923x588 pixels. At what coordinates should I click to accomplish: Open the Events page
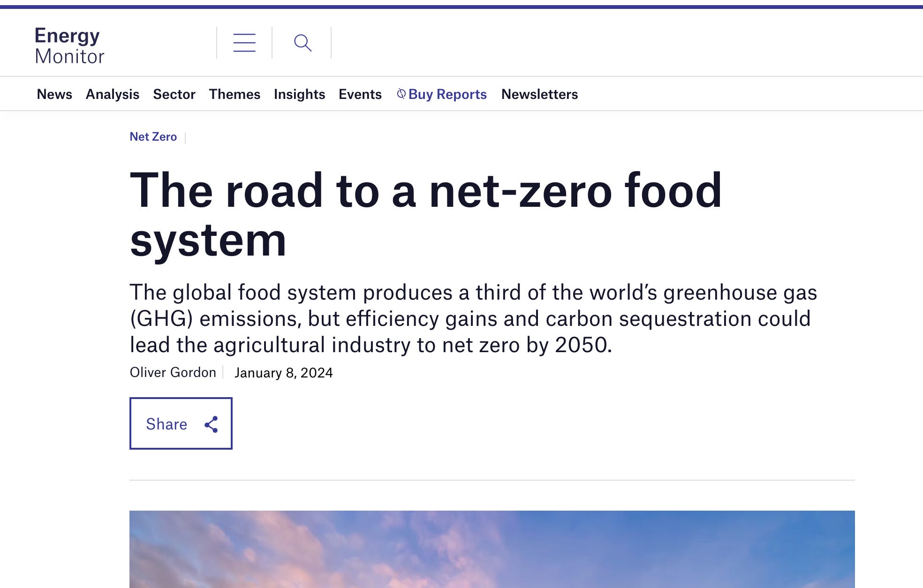point(360,94)
